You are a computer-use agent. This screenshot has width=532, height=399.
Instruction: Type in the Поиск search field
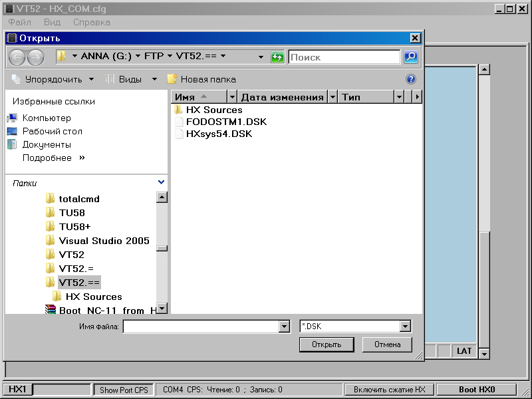click(x=344, y=57)
